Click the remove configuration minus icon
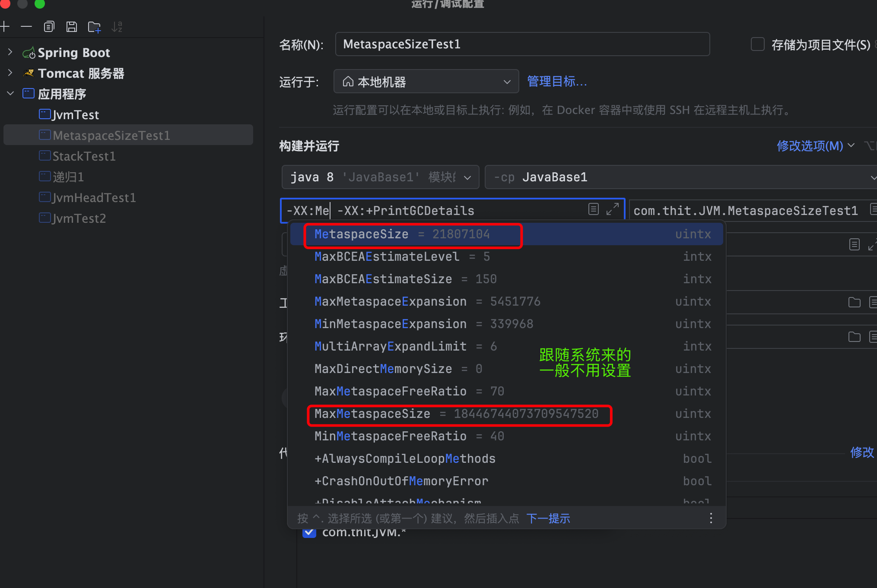The height and width of the screenshot is (588, 877). point(26,27)
